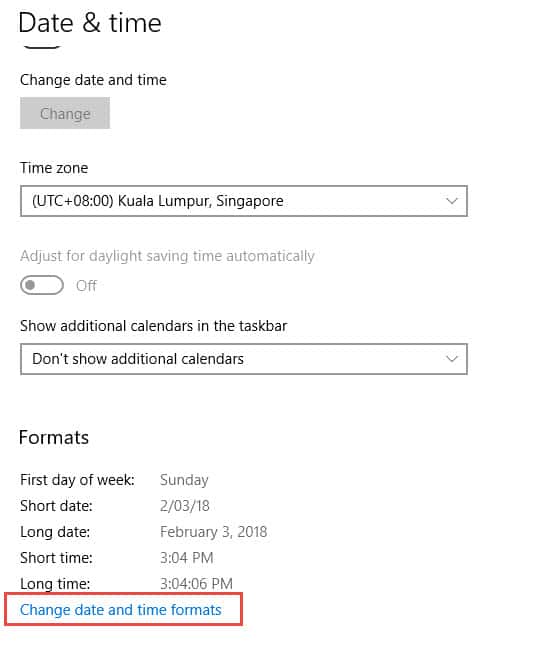Click the Short date value 2/03/18
The width and height of the screenshot is (555, 655).
[x=185, y=506]
